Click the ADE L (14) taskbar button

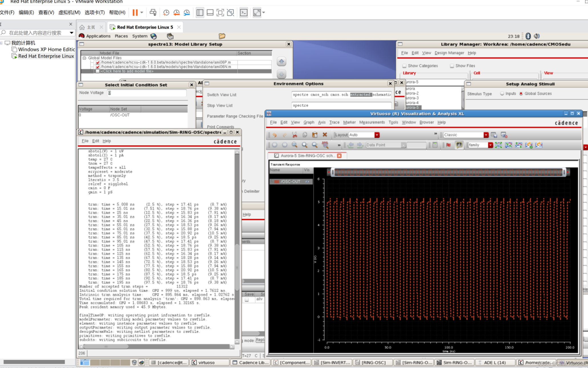[495, 362]
